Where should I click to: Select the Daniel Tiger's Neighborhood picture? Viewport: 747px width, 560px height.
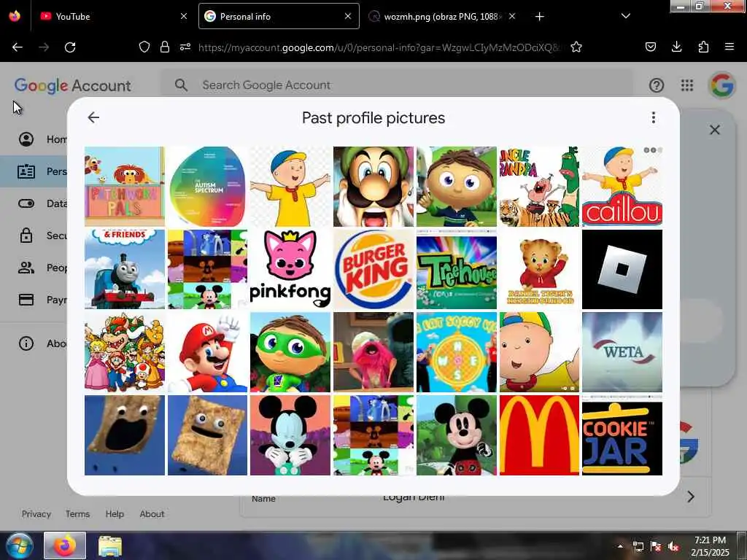coord(539,269)
